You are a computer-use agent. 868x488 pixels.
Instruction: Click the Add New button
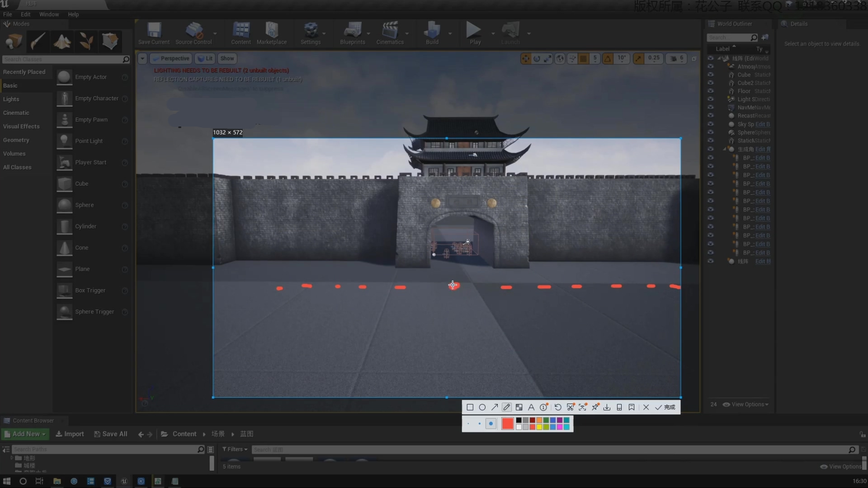tap(25, 434)
